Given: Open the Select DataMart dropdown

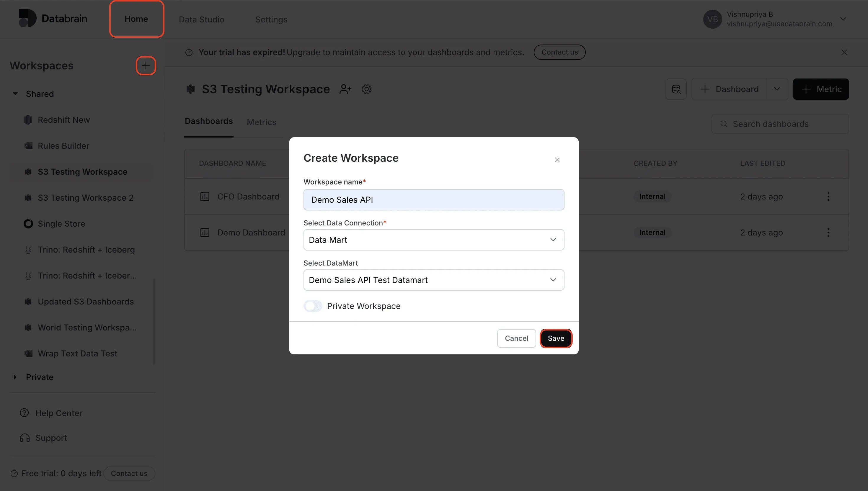Looking at the screenshot, I should (434, 280).
